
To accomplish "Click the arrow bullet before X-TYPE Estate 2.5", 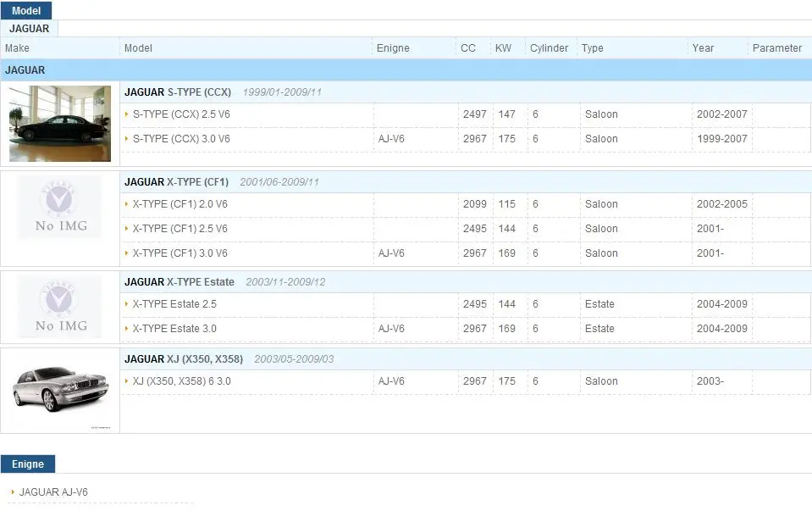I will pyautogui.click(x=126, y=303).
